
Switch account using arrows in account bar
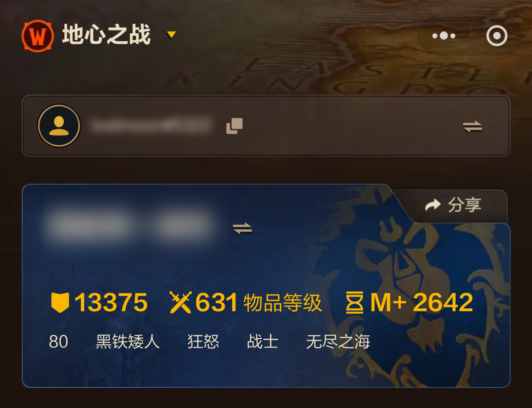coord(473,127)
